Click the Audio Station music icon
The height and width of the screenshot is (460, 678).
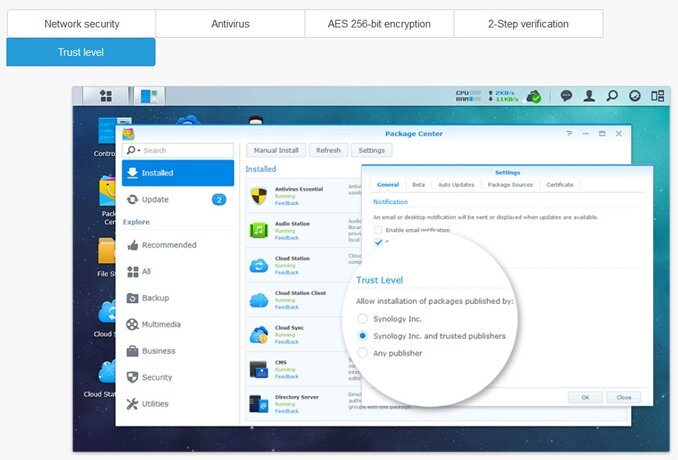pyautogui.click(x=259, y=230)
